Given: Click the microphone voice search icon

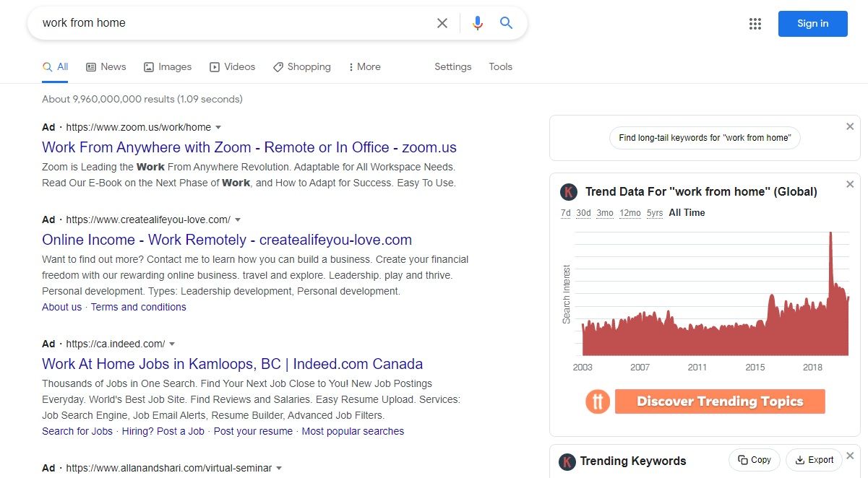Looking at the screenshot, I should [477, 23].
